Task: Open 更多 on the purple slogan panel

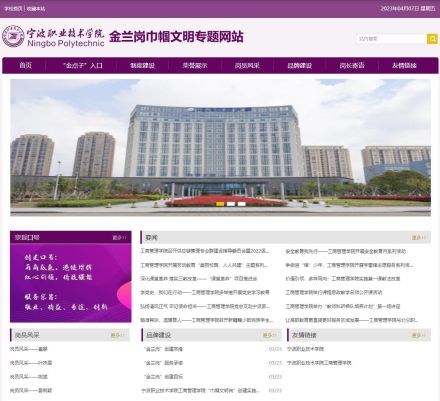Action: click(120, 237)
